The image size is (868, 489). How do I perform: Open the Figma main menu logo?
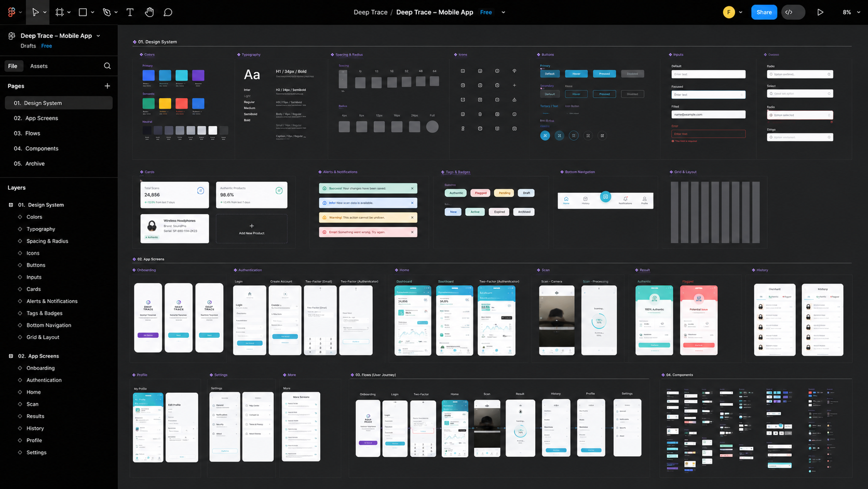[11, 12]
